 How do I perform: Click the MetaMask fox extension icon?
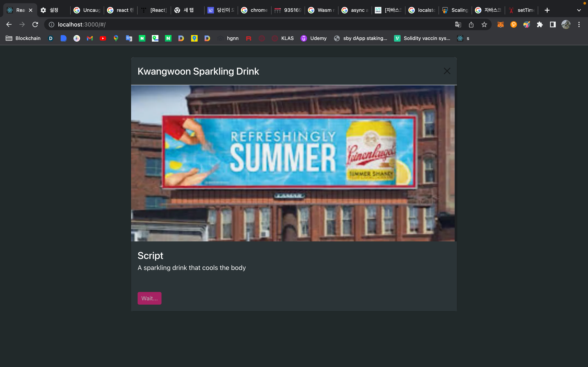(x=500, y=24)
